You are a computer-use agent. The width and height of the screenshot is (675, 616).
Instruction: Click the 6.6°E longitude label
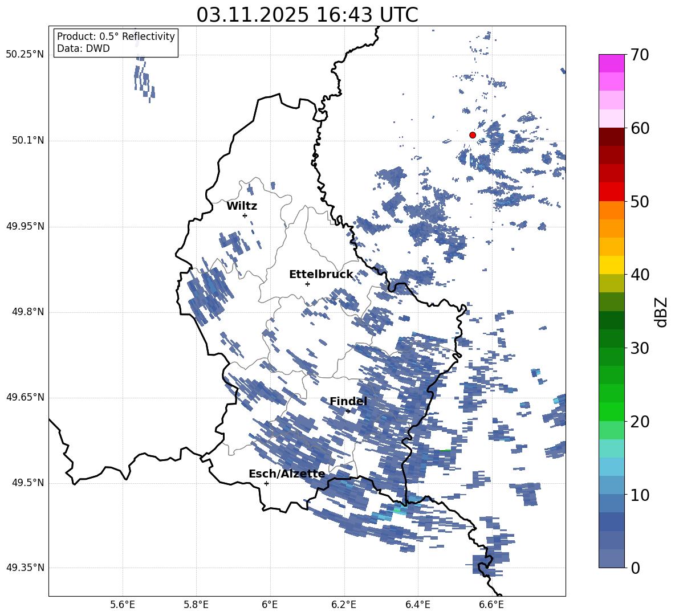(491, 605)
